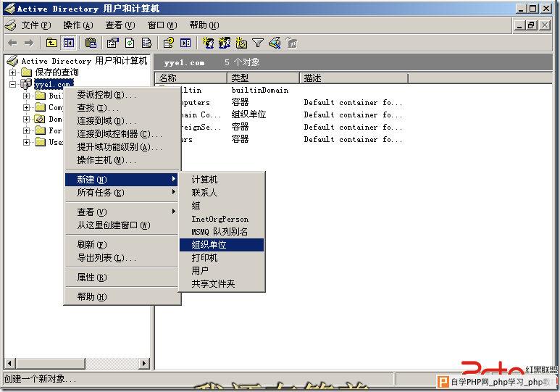The height and width of the screenshot is (392, 560).
Task: Open the 查看(V) menu bar item
Action: coord(120,25)
